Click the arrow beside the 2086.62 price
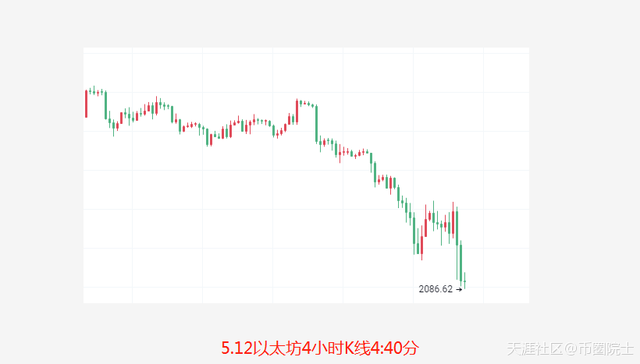 459,289
